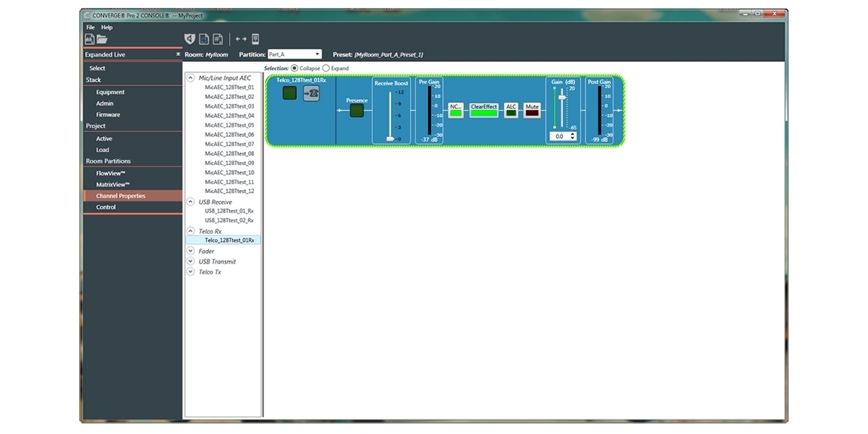Open the project folder icon
The height and width of the screenshot is (434, 868).
(102, 39)
